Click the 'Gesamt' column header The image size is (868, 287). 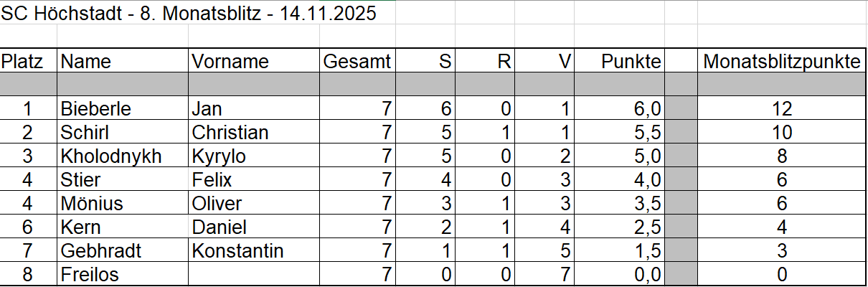tap(357, 62)
